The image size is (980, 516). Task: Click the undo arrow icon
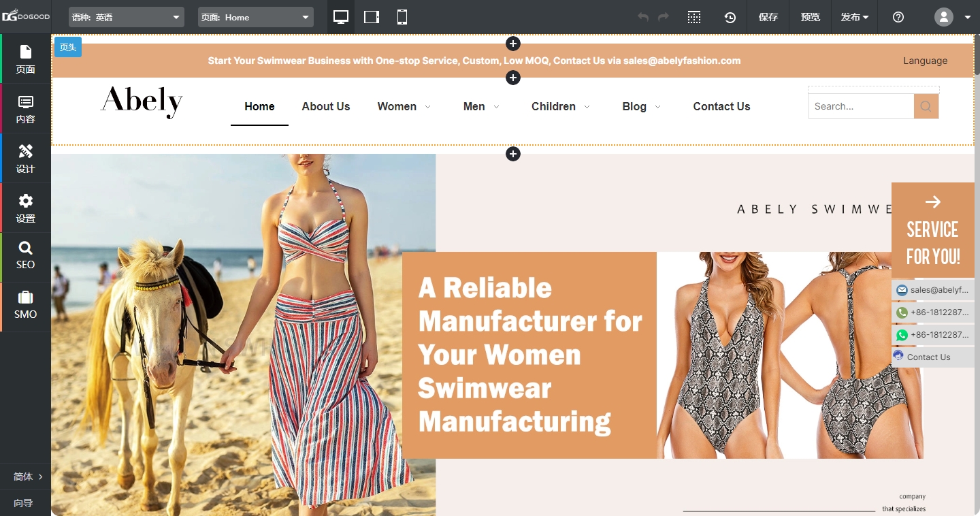pos(642,17)
